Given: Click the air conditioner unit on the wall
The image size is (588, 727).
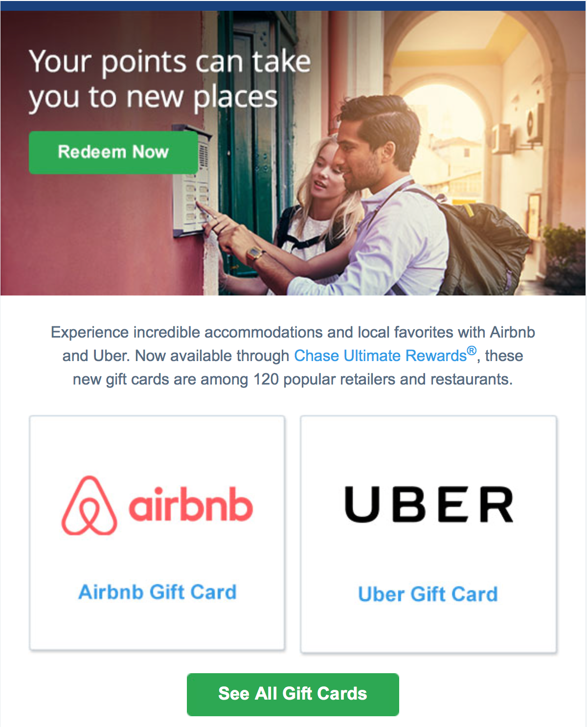Looking at the screenshot, I should [x=534, y=122].
